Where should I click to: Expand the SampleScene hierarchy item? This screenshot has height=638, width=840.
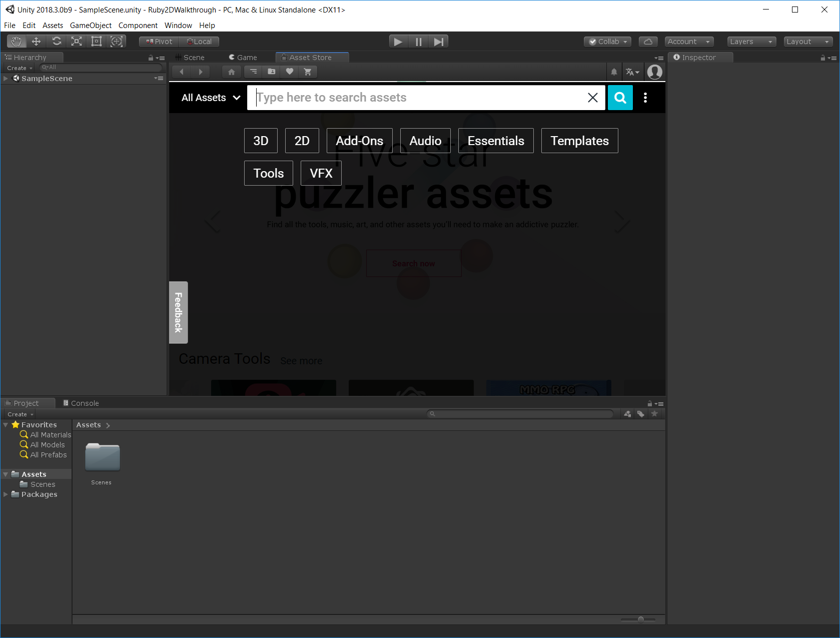(x=6, y=79)
